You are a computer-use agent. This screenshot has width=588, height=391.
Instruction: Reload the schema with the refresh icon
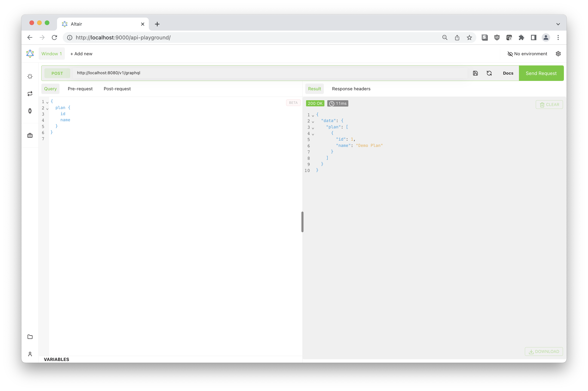click(489, 73)
